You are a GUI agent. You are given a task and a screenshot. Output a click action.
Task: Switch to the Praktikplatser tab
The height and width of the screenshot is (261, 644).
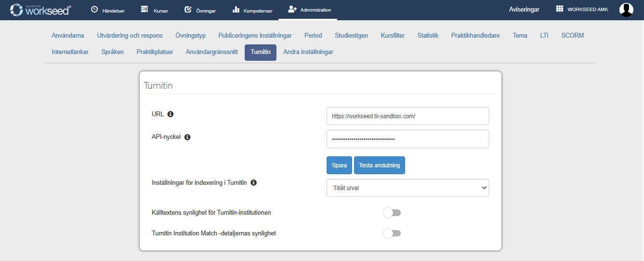[155, 52]
